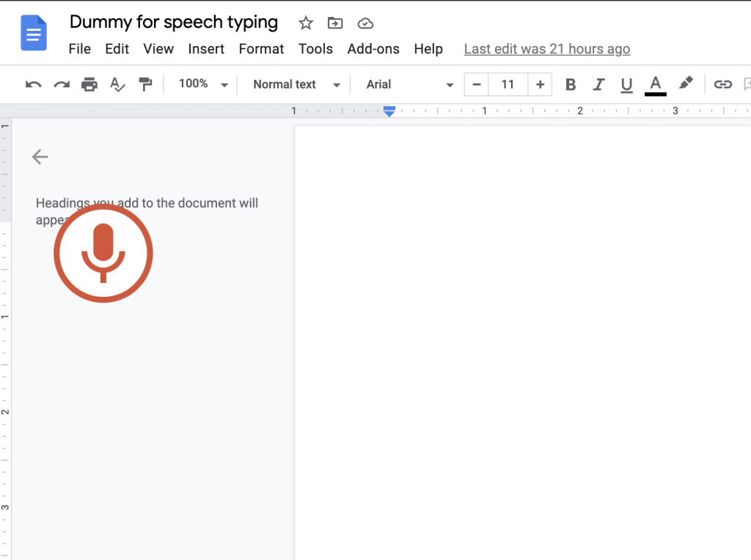Rename document title Dummy for speech typing
The width and height of the screenshot is (751, 560).
coord(173,22)
